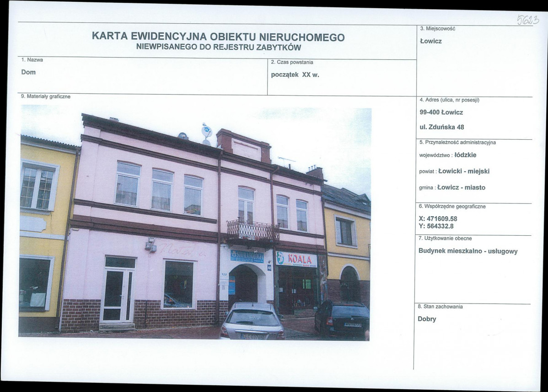Click the postal line '99-400 Łowicz'
The width and height of the screenshot is (548, 392).
tap(441, 112)
